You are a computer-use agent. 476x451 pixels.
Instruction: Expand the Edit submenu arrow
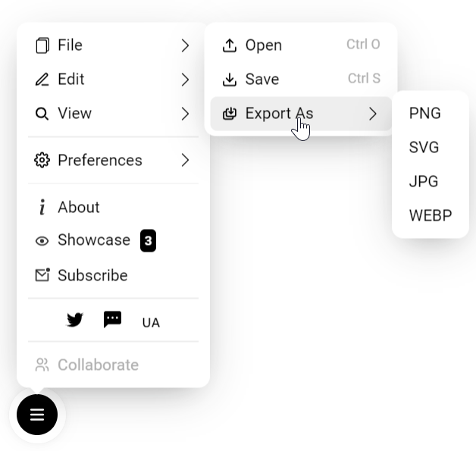point(185,80)
